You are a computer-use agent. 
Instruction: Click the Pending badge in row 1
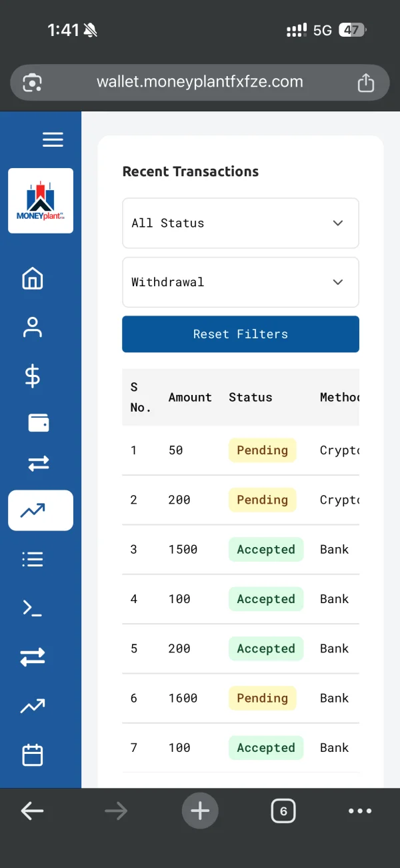click(263, 450)
